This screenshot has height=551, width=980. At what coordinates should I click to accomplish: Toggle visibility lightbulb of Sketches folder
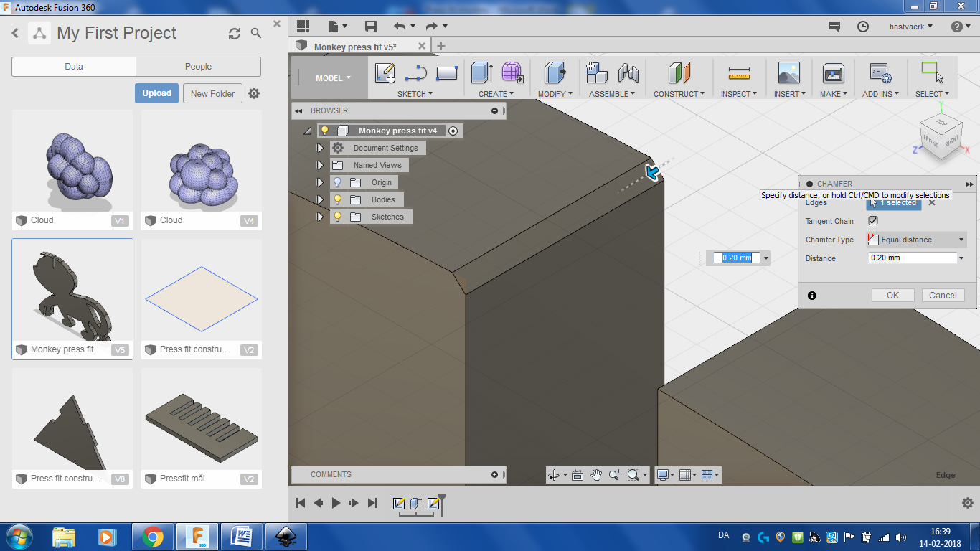pyautogui.click(x=337, y=217)
